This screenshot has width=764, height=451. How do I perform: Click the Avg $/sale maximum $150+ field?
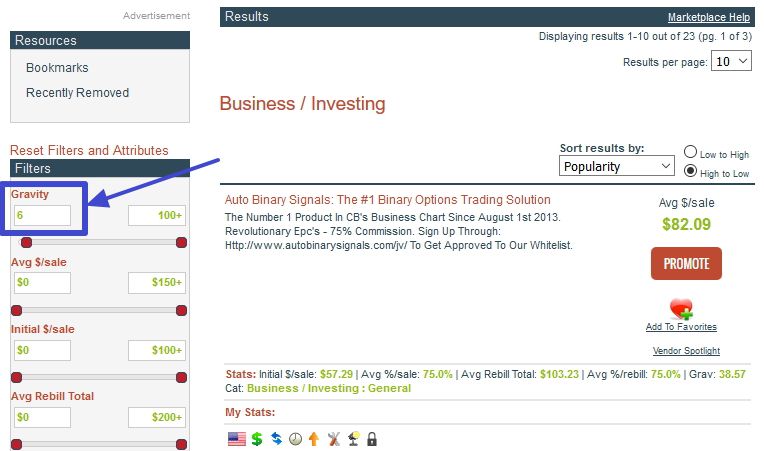point(157,282)
